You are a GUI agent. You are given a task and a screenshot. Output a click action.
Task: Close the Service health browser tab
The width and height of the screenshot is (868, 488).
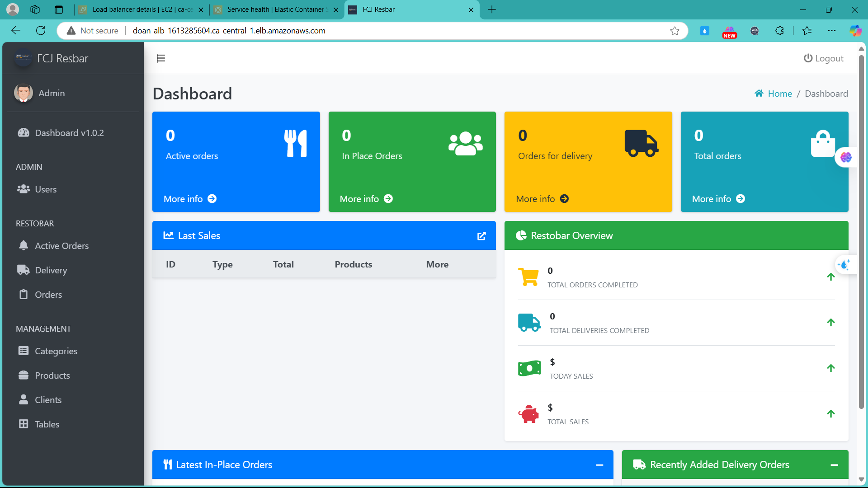336,9
